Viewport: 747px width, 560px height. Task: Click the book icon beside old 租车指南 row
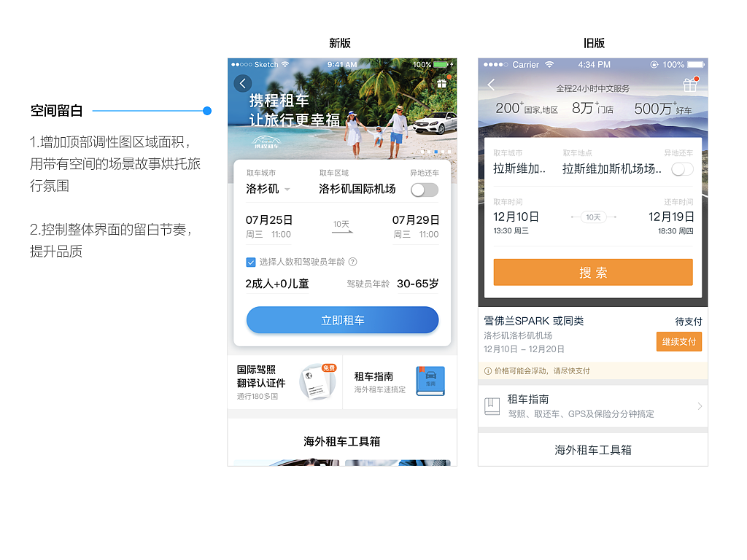492,406
